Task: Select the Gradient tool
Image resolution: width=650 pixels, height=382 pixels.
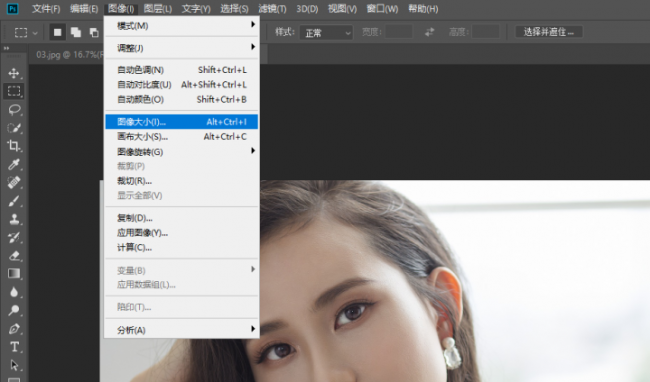Action: (x=14, y=273)
